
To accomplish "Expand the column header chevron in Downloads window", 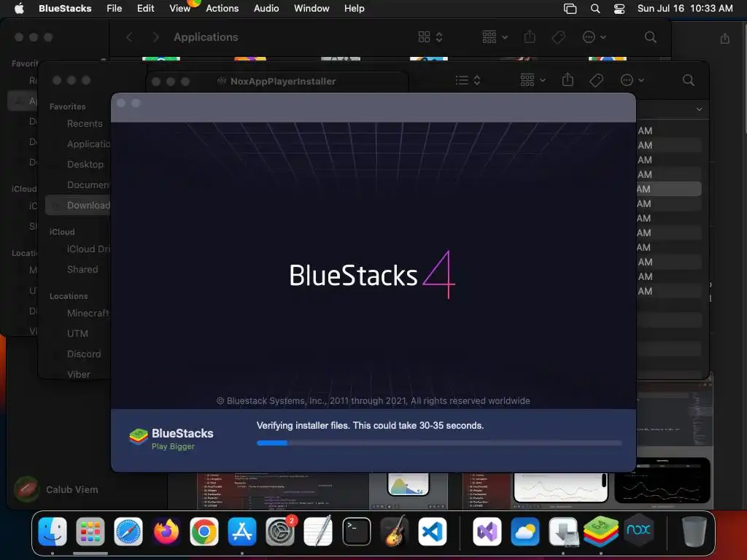I will click(x=699, y=109).
